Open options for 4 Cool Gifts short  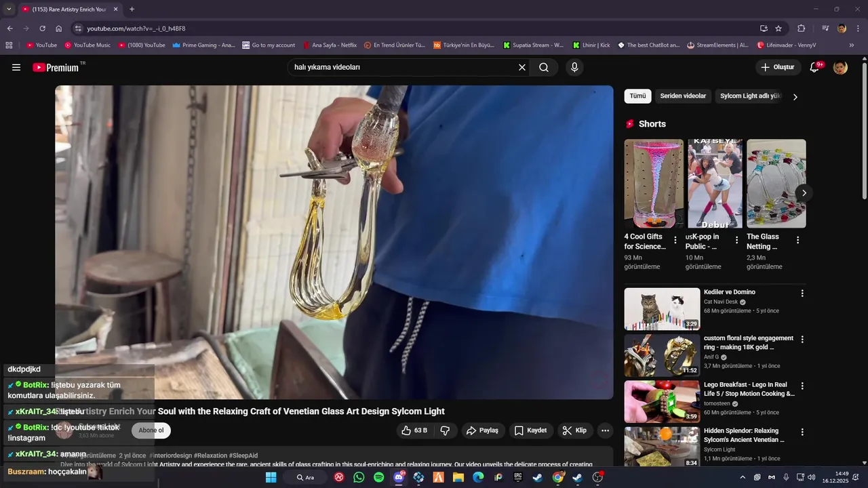(675, 240)
